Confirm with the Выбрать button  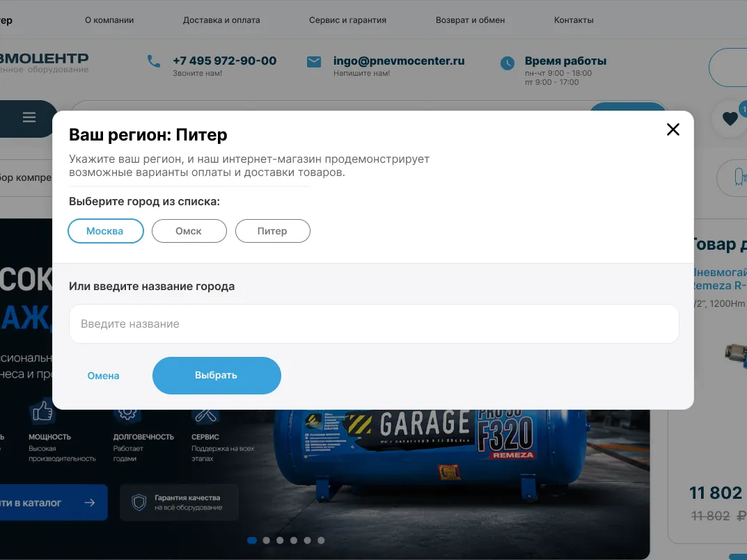[x=217, y=375]
